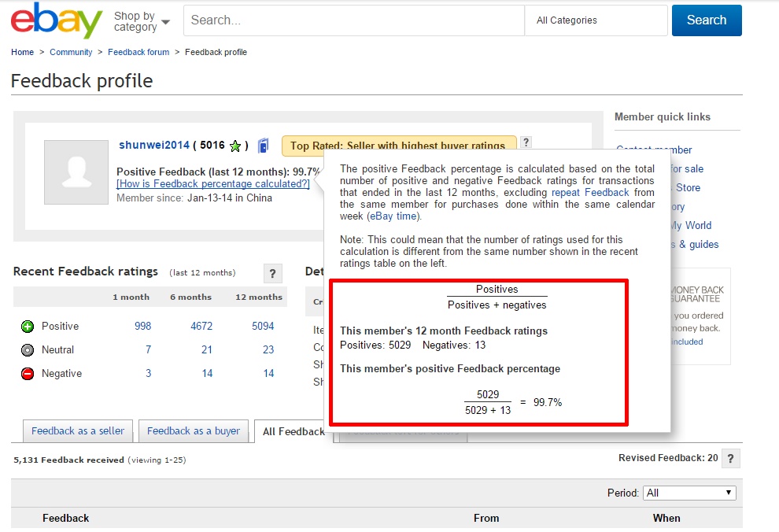
Task: Click the Feedback forum breadcrumb link
Action: pos(138,53)
